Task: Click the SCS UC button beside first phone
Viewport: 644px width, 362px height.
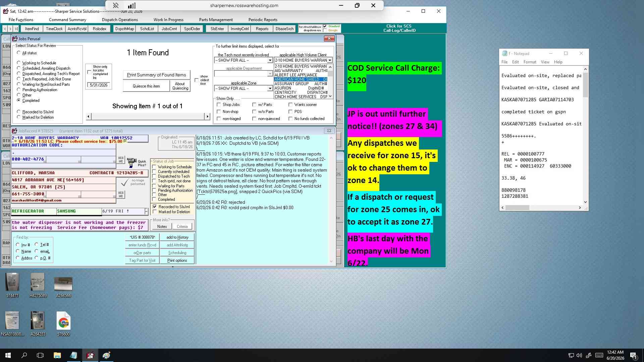Action: coord(121,160)
